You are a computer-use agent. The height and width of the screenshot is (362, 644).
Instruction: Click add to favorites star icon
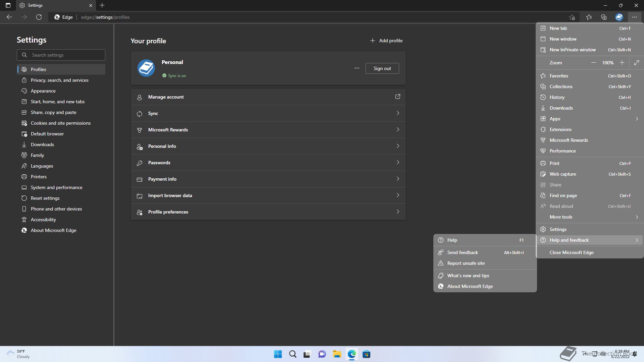[x=572, y=17]
